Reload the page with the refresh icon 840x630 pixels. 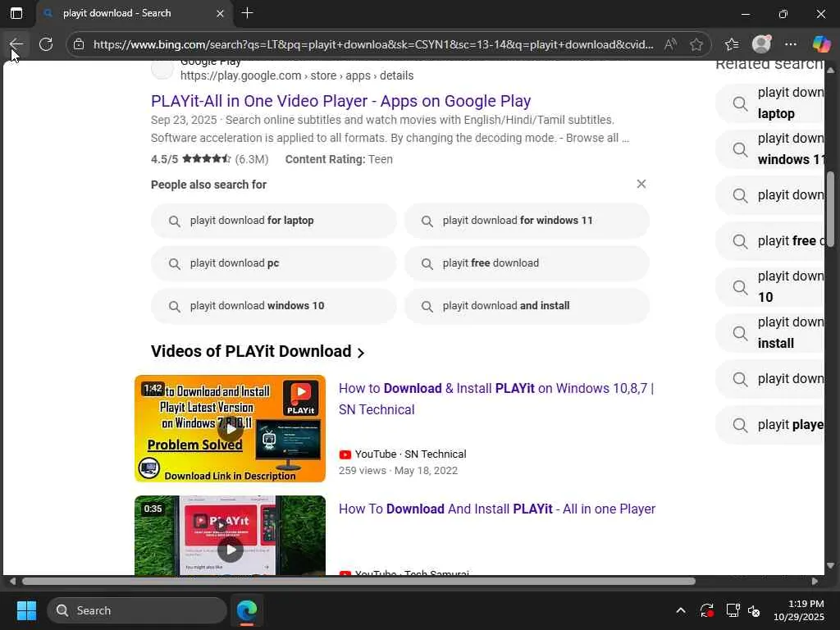(46, 44)
